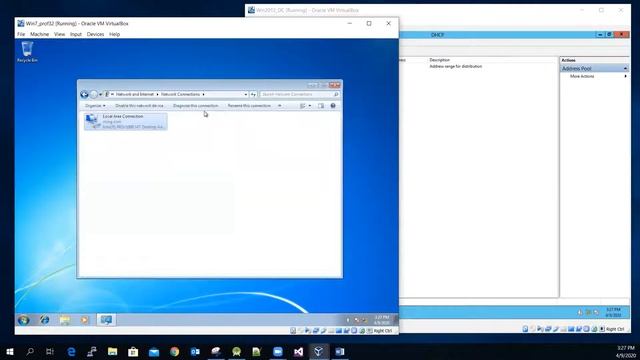
Task: Launch Google Chrome from host taskbar
Action: tap(175, 351)
